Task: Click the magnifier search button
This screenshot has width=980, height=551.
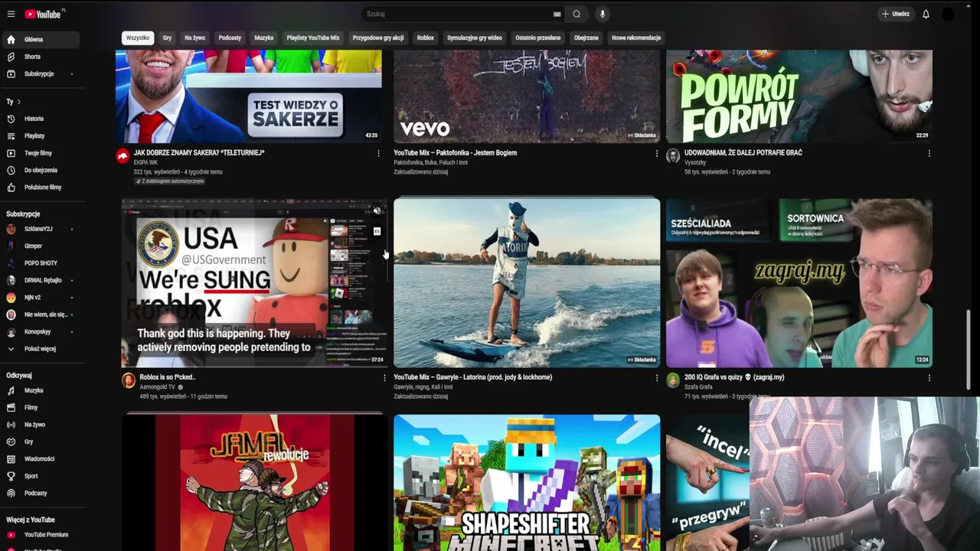Action: click(x=577, y=14)
